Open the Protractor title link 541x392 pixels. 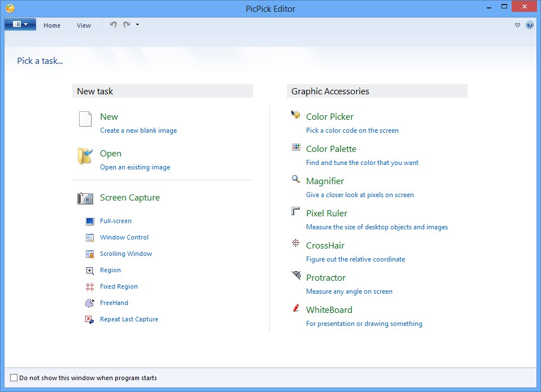[x=326, y=278]
